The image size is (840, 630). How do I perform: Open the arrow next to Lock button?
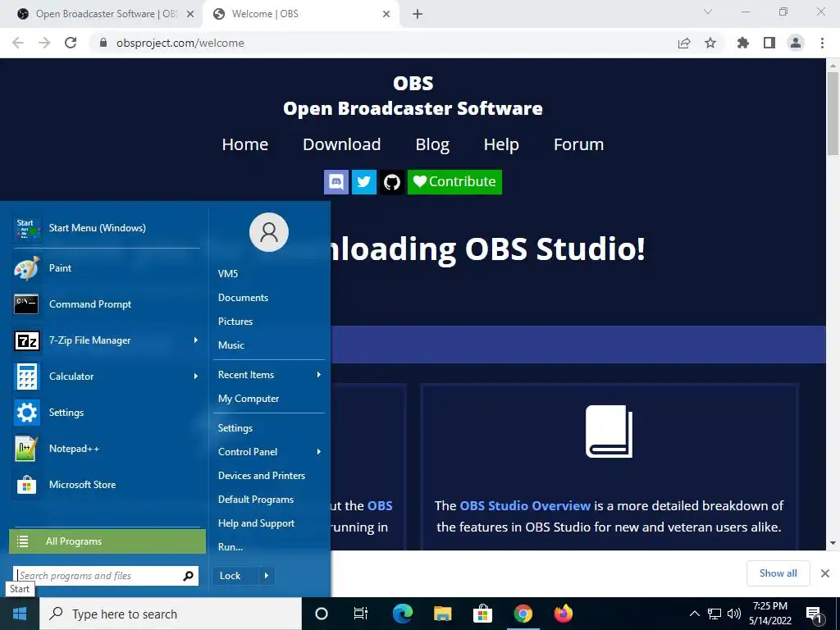[x=267, y=576]
